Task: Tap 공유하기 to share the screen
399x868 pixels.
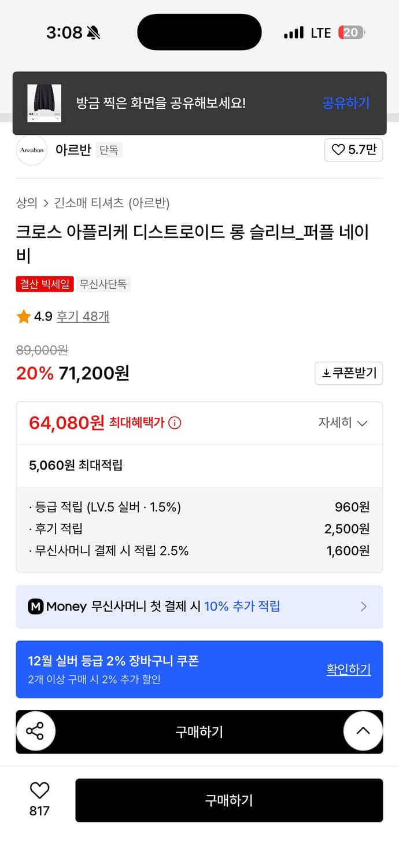Action: (x=345, y=103)
